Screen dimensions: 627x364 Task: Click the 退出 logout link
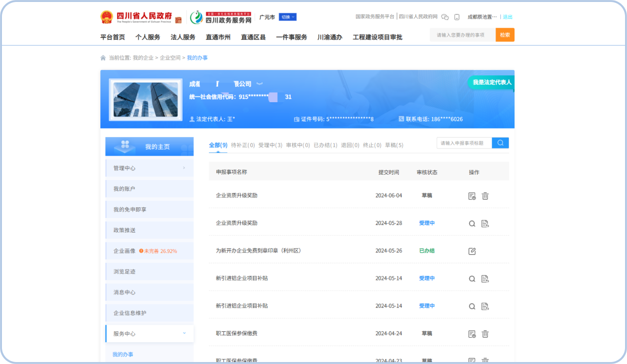pyautogui.click(x=507, y=17)
